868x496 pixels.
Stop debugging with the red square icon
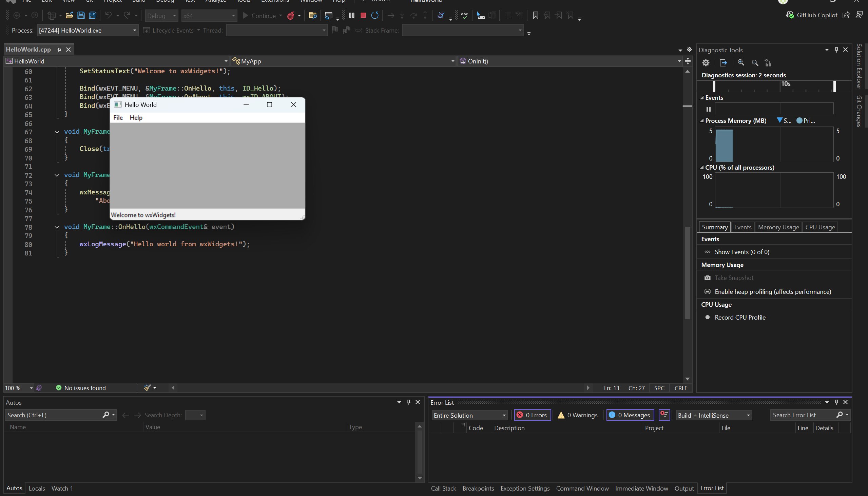[363, 15]
